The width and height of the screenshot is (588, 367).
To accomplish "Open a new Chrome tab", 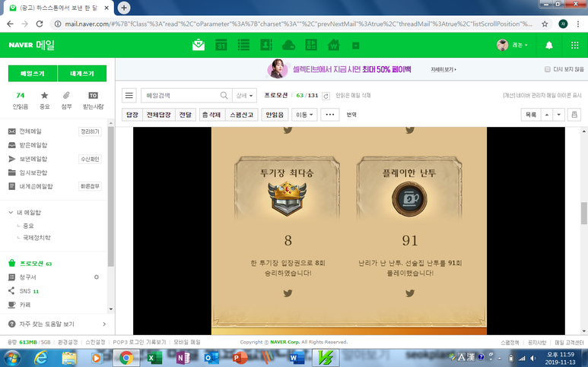I will point(124,8).
